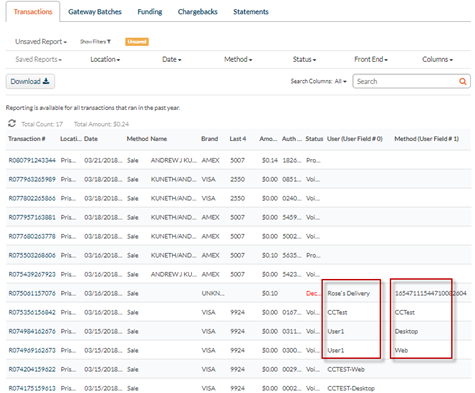Toggle Show Filters
The width and height of the screenshot is (475, 393).
pyautogui.click(x=95, y=42)
